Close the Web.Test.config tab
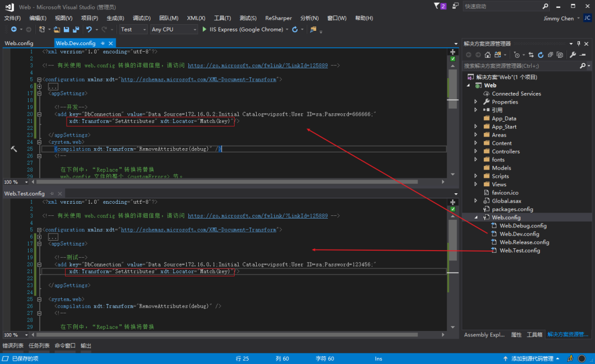595x364 pixels. pyautogui.click(x=59, y=193)
